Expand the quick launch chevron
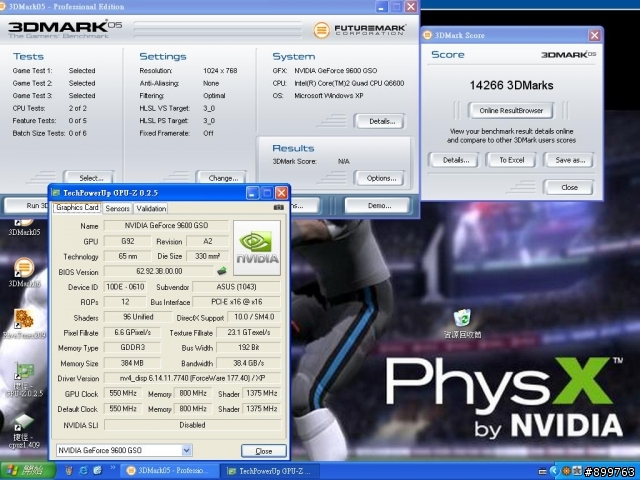The width and height of the screenshot is (640, 480). tap(112, 468)
